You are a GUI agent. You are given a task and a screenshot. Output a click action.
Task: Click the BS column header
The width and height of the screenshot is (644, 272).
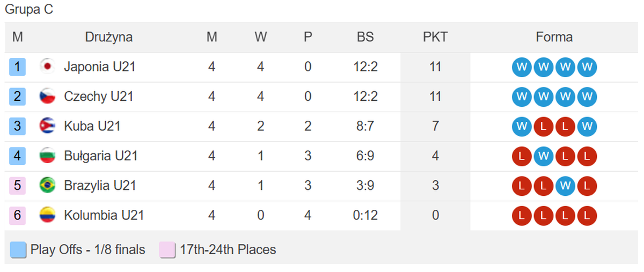[365, 38]
